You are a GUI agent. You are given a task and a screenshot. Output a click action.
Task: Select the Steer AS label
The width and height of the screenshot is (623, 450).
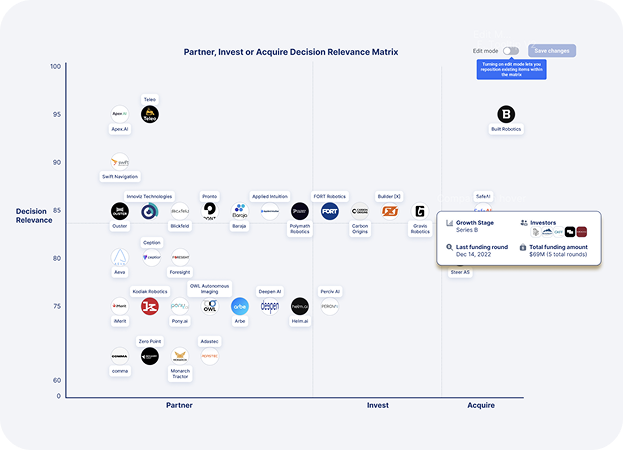[x=460, y=272]
